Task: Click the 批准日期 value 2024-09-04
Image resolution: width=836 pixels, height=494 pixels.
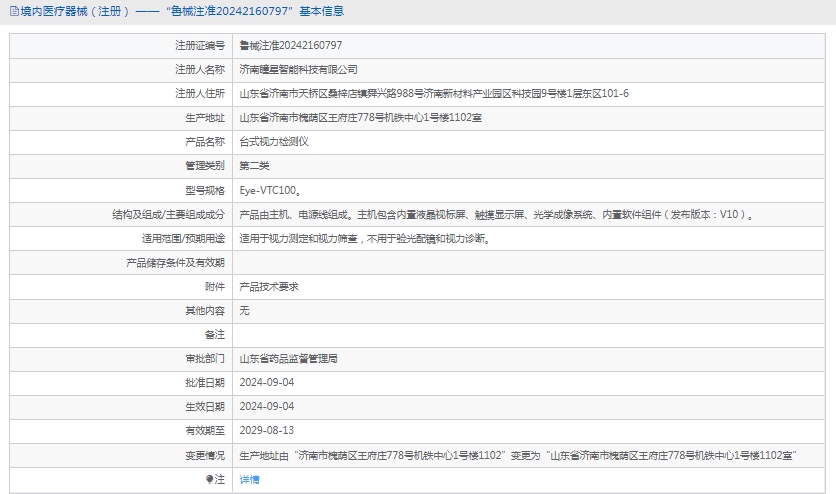Action: click(267, 382)
